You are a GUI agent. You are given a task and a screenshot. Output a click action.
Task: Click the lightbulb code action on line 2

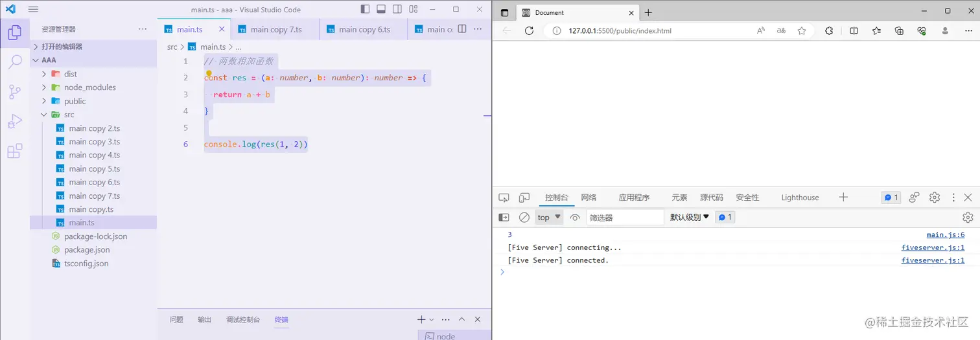pyautogui.click(x=209, y=74)
